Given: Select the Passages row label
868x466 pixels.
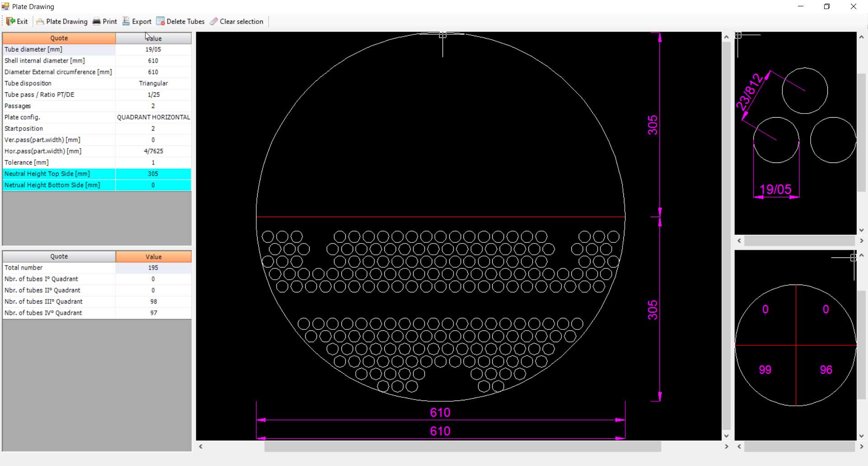Looking at the screenshot, I should coord(18,106).
